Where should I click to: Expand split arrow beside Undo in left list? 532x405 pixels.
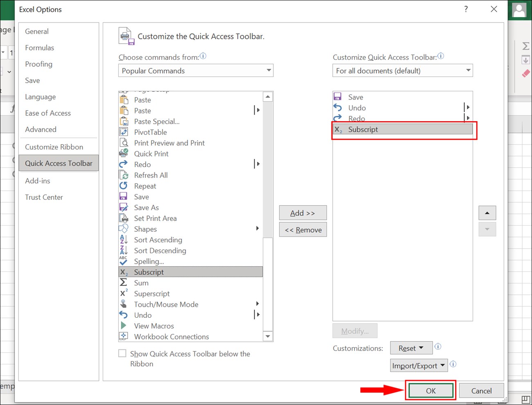[x=257, y=314]
